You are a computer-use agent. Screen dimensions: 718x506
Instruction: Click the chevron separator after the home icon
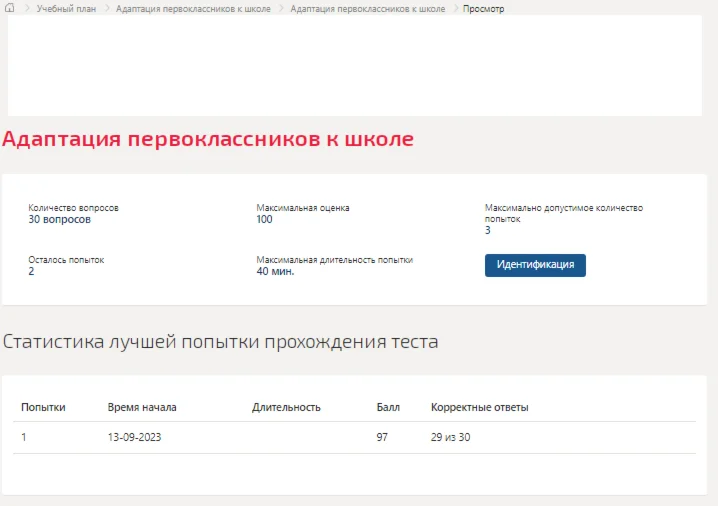coord(27,8)
